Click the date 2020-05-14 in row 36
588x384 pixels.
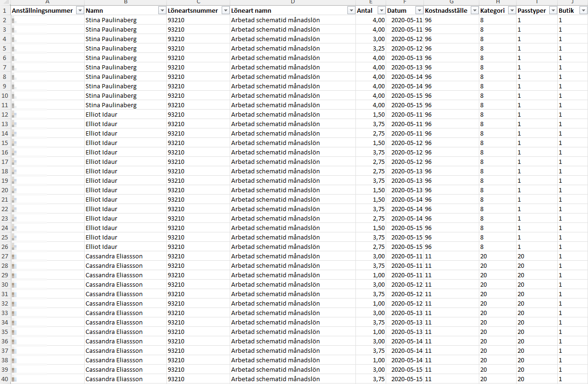click(x=405, y=341)
